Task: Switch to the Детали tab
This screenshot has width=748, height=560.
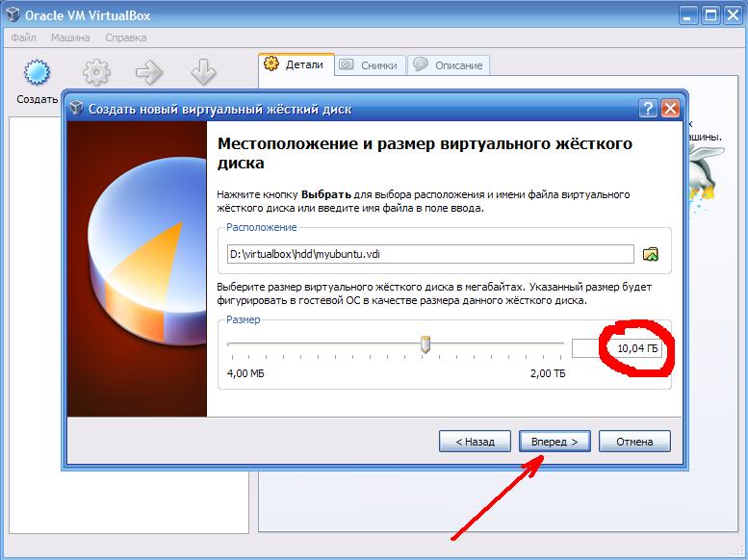Action: [296, 64]
